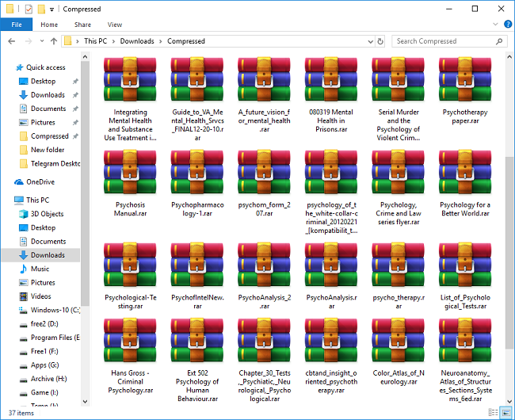Open Videos folder under This PC

point(40,296)
